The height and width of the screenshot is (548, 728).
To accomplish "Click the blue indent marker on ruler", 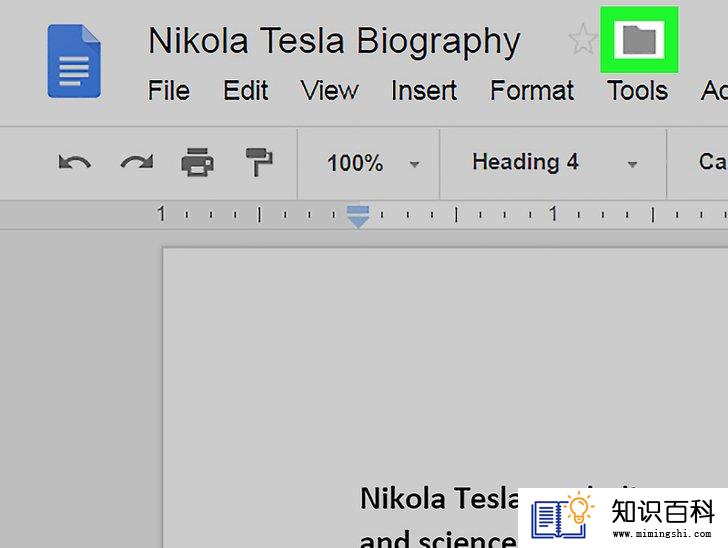I will (x=358, y=216).
